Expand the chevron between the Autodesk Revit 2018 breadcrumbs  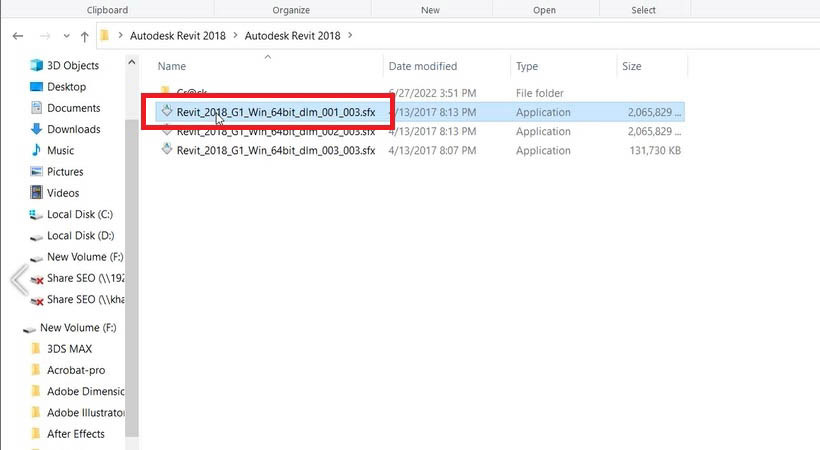(235, 36)
